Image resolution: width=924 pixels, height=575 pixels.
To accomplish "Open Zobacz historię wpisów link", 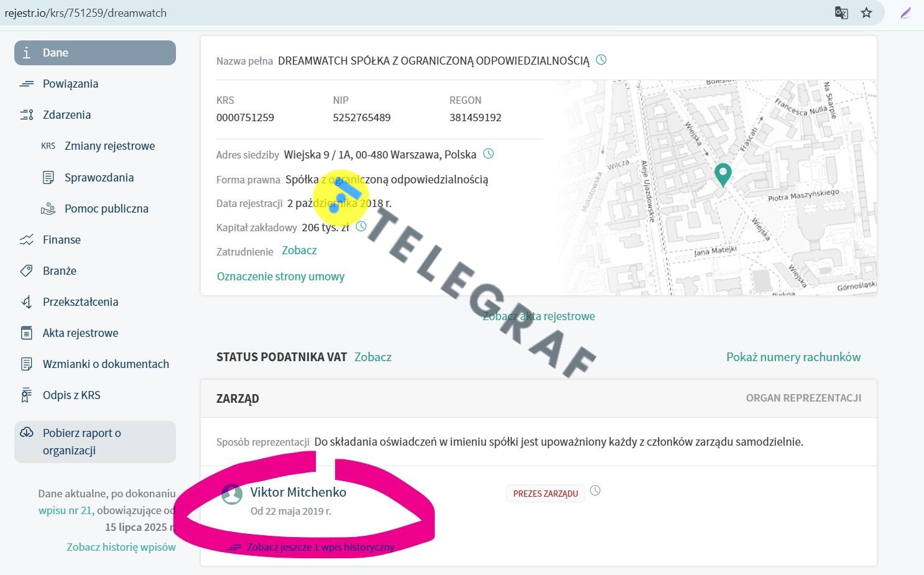I will click(121, 547).
